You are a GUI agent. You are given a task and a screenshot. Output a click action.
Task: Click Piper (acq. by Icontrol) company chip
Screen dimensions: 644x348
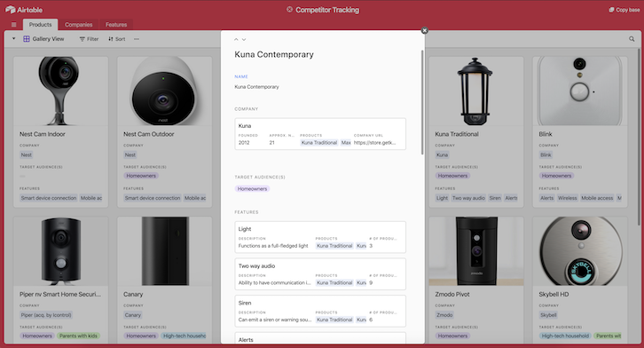click(46, 315)
